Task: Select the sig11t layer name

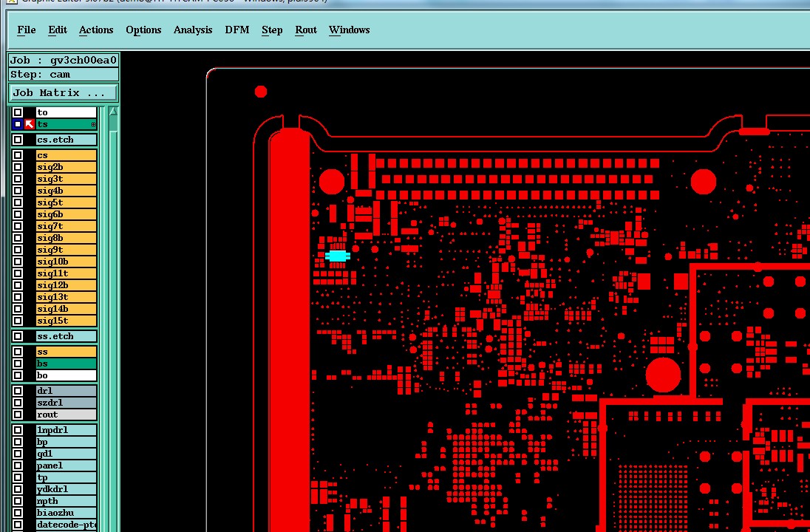Action: coord(66,273)
